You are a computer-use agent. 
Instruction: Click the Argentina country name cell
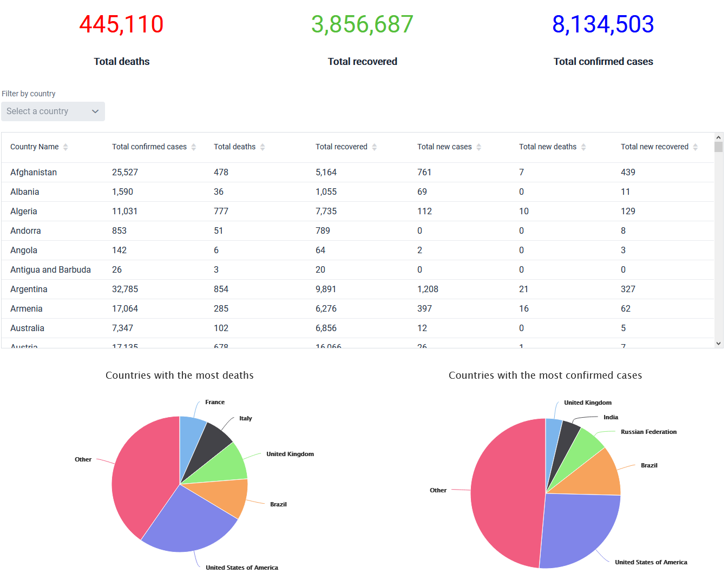pos(29,289)
